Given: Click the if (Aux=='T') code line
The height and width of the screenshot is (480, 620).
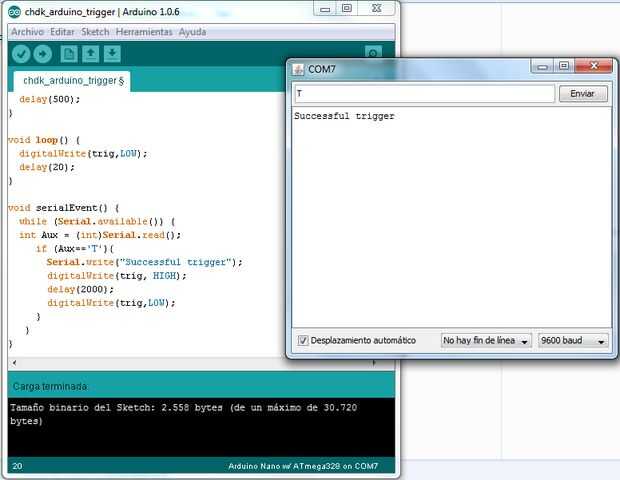Looking at the screenshot, I should (75, 249).
